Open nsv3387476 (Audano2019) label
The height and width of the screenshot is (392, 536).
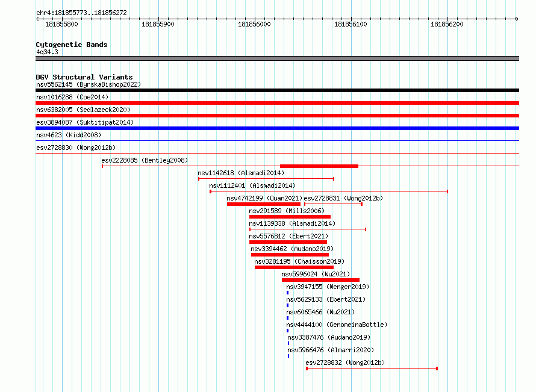pyautogui.click(x=329, y=337)
